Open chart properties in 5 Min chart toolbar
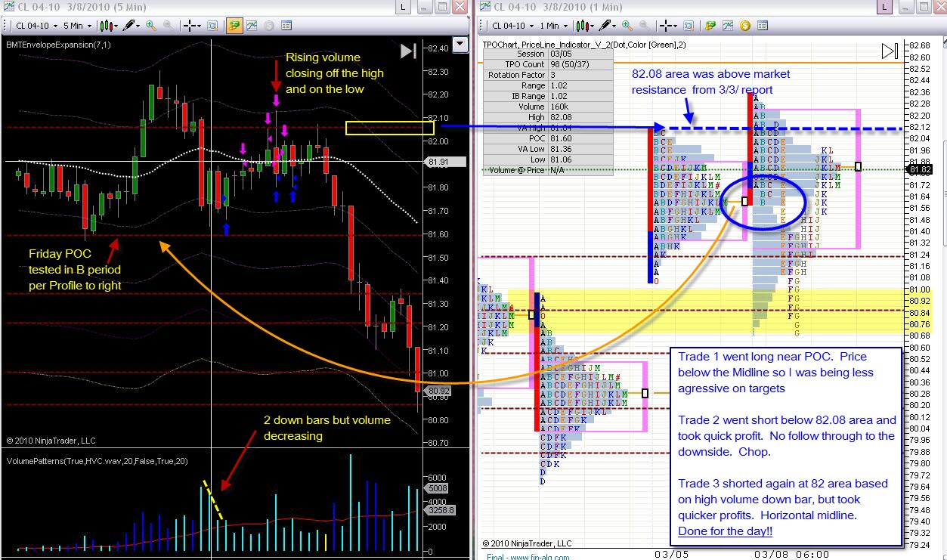Image resolution: width=947 pixels, height=560 pixels. [286, 26]
